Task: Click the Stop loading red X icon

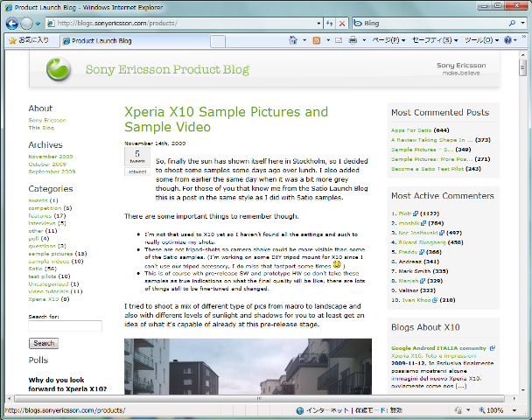Action: (x=342, y=24)
